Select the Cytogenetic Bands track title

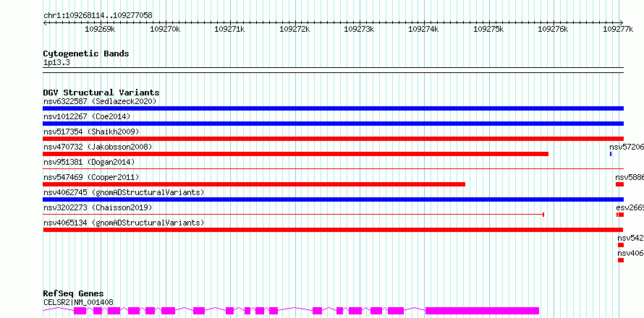[86, 53]
